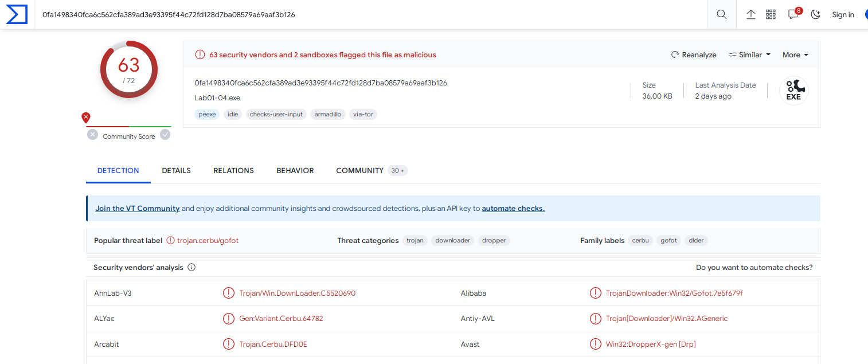Click the ALYac detection alert icon
The height and width of the screenshot is (364, 868).
point(229,319)
